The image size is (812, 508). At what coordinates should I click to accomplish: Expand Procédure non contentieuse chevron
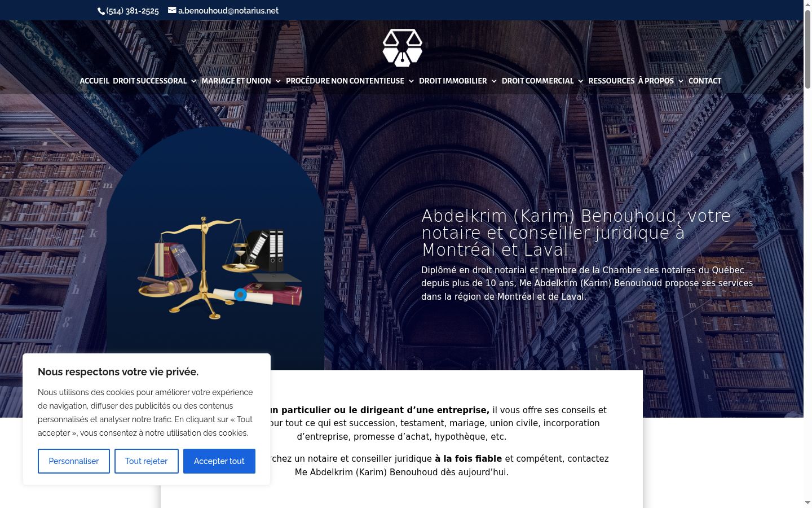(x=411, y=81)
